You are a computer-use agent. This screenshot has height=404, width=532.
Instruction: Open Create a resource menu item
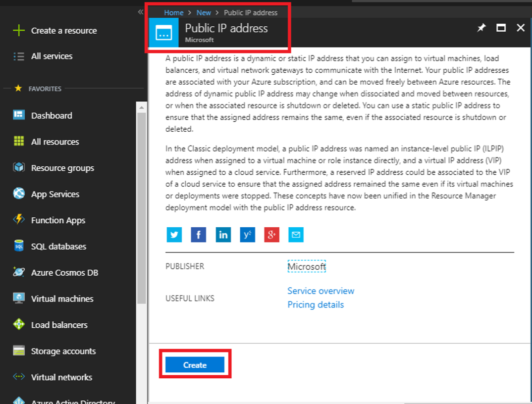64,31
